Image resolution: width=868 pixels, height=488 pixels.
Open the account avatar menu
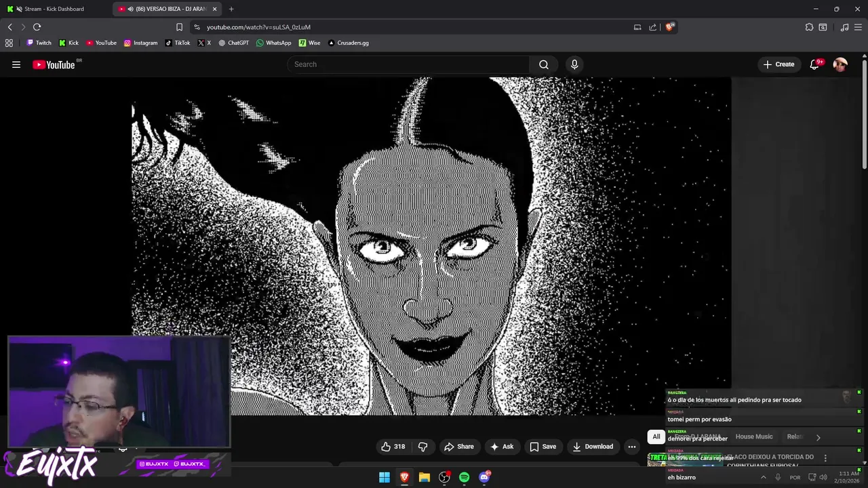tap(840, 64)
